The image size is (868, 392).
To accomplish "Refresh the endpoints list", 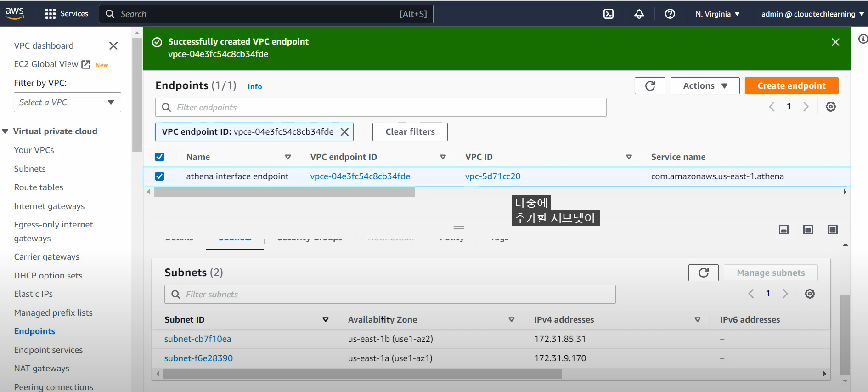I will tap(650, 86).
